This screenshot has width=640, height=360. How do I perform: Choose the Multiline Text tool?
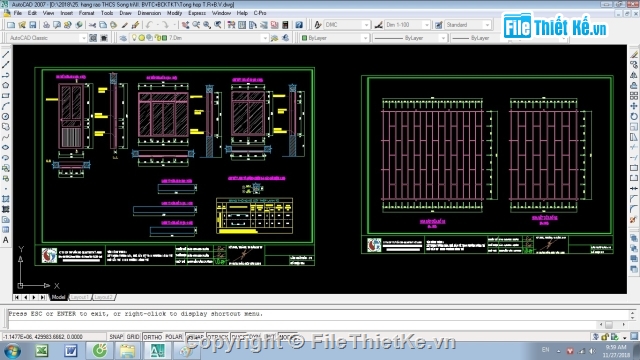point(6,240)
